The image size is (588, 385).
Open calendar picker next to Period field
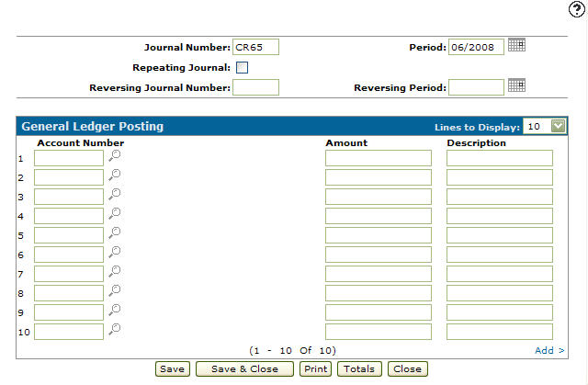(516, 45)
